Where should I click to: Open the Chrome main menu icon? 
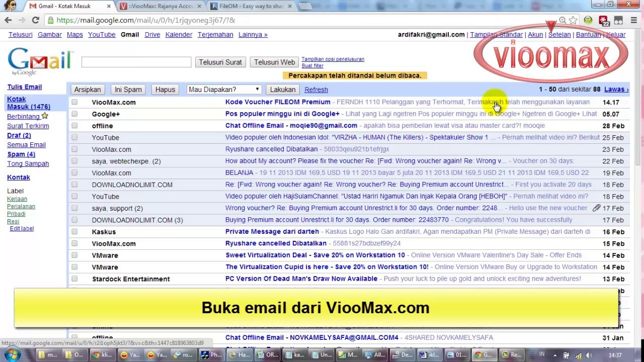[633, 20]
